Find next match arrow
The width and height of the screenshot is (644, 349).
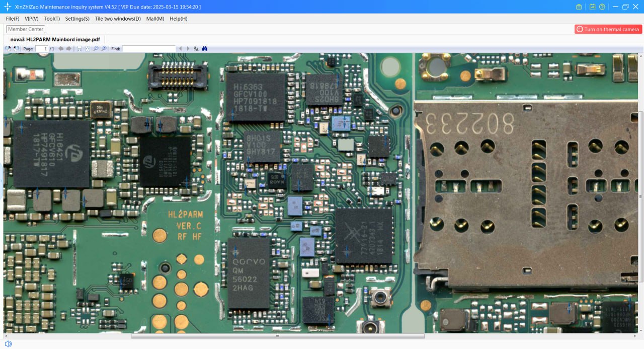(x=188, y=49)
